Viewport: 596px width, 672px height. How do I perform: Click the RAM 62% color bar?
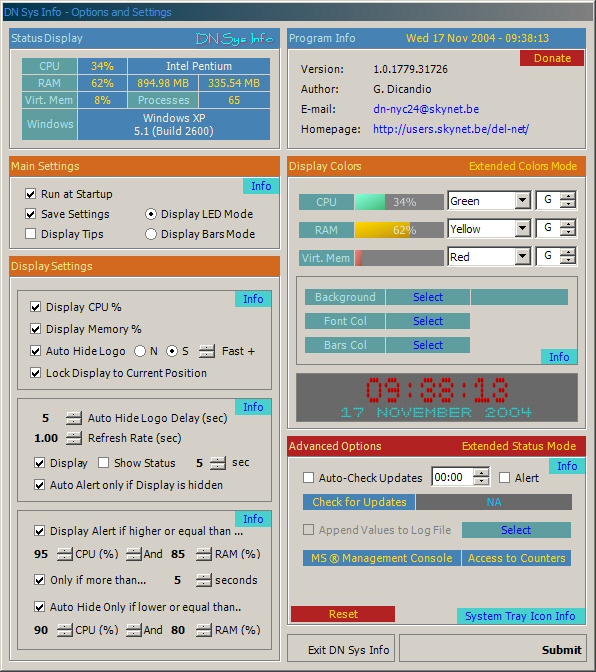(x=399, y=230)
